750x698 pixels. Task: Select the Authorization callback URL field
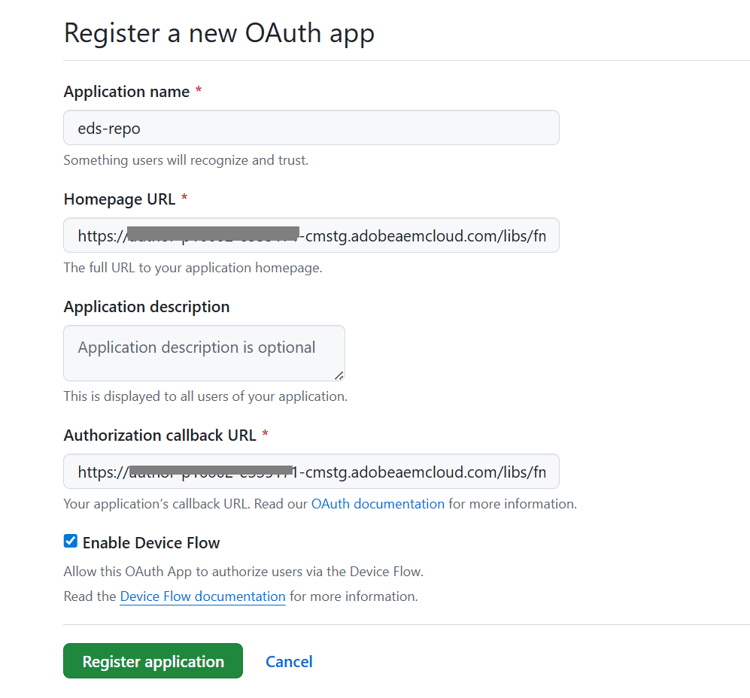click(x=310, y=472)
